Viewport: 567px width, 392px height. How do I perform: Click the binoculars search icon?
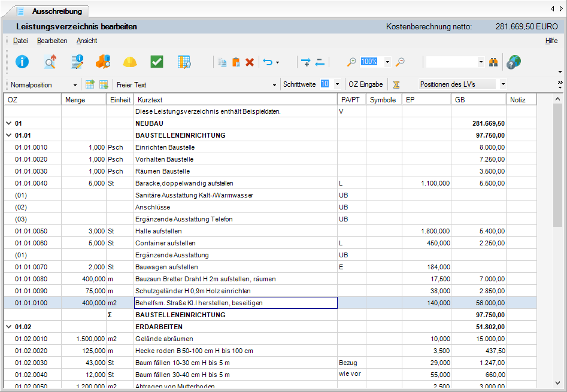493,62
